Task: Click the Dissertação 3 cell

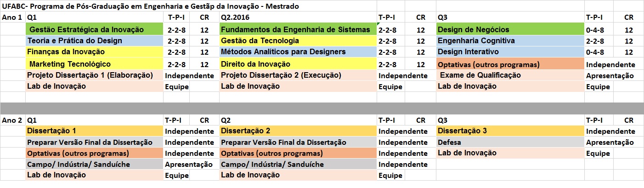Action: pyautogui.click(x=510, y=131)
